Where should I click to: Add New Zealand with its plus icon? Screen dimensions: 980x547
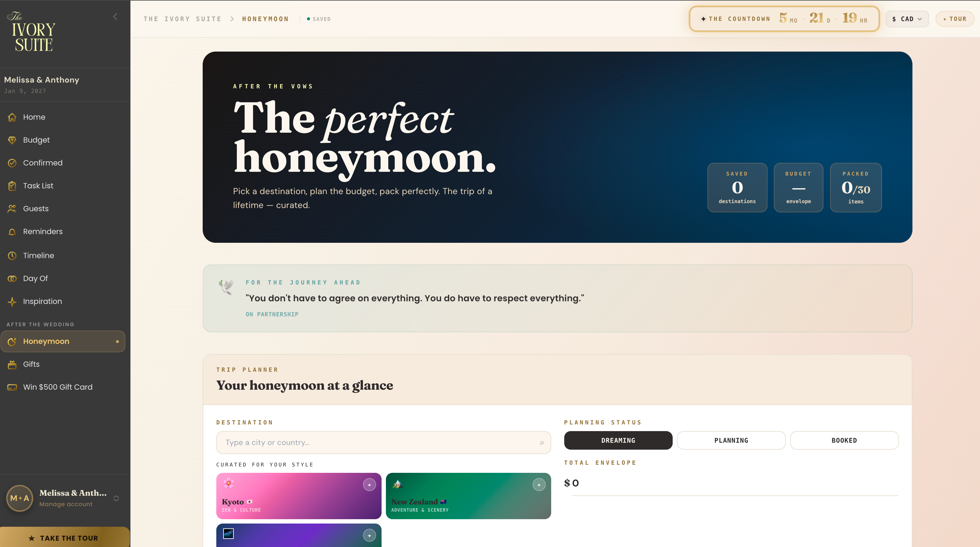click(x=539, y=485)
